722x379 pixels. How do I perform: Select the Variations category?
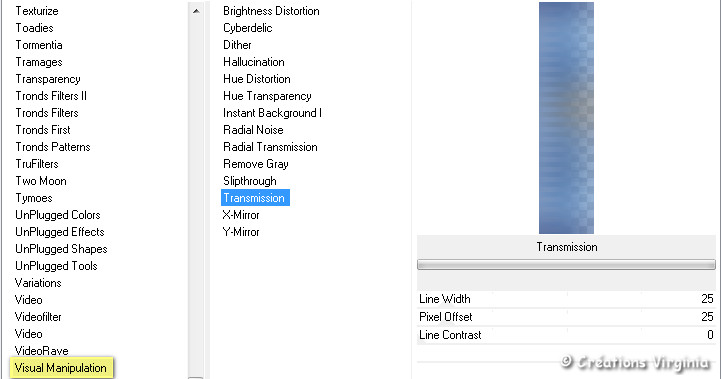coord(38,283)
